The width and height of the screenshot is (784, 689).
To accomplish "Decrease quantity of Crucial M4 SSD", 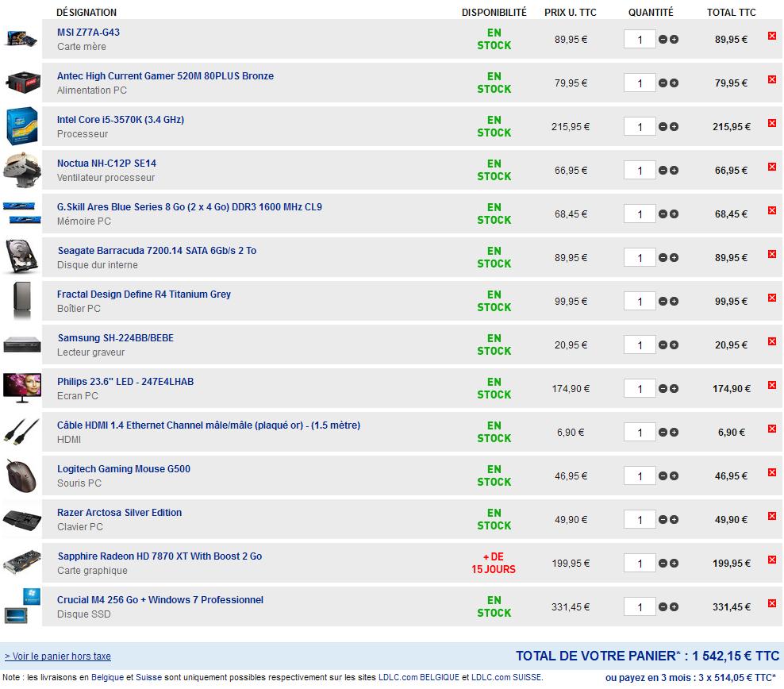I will pyautogui.click(x=663, y=606).
